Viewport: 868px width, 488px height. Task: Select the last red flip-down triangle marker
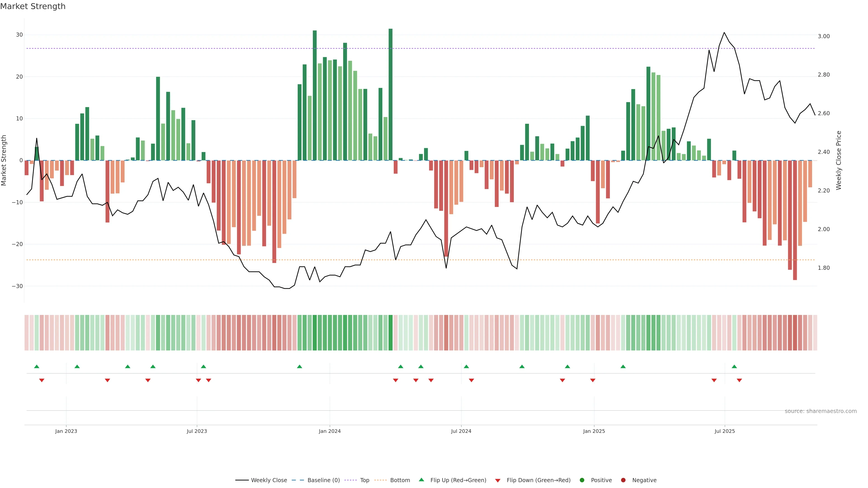coord(739,380)
